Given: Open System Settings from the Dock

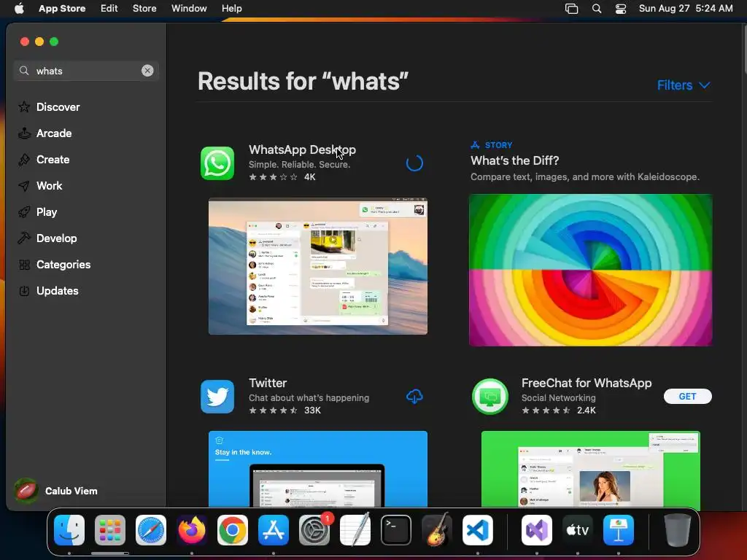Looking at the screenshot, I should 314,530.
